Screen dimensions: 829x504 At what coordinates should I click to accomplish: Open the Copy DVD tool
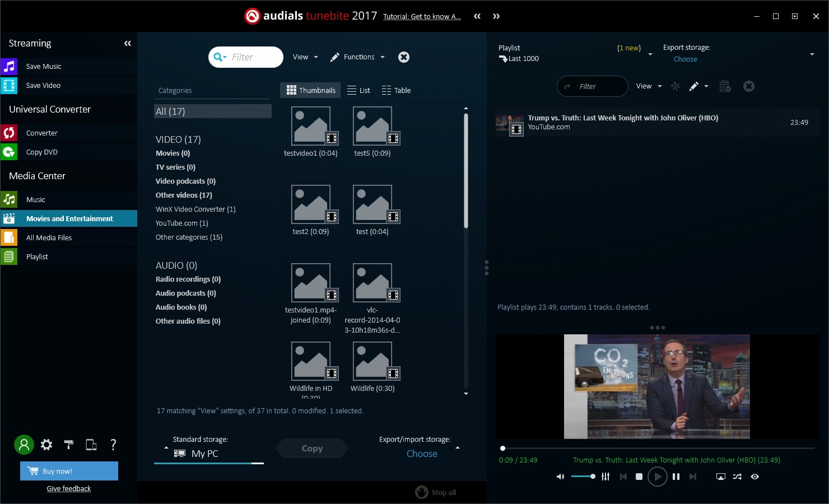tap(41, 152)
